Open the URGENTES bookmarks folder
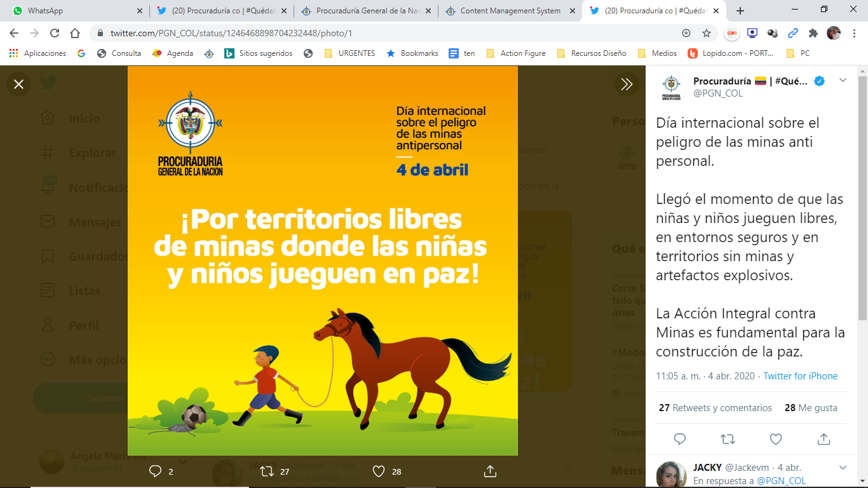This screenshot has width=868, height=488. [349, 53]
